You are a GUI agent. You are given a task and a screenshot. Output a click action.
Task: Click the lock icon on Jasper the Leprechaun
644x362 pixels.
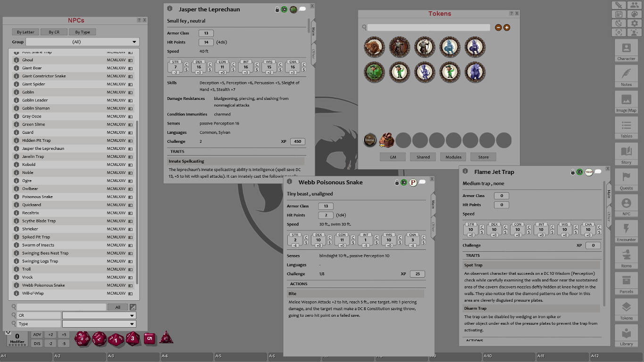(x=277, y=9)
